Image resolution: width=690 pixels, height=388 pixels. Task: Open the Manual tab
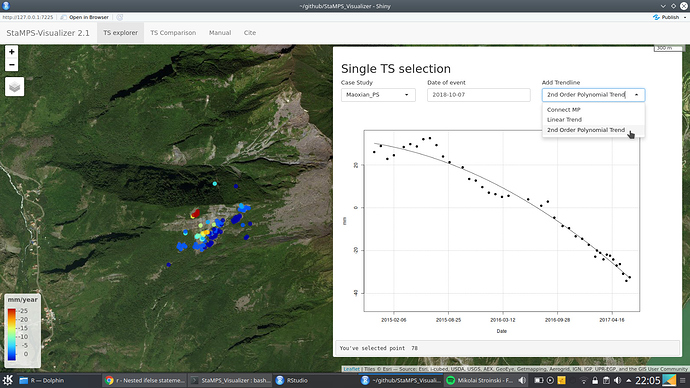(220, 33)
